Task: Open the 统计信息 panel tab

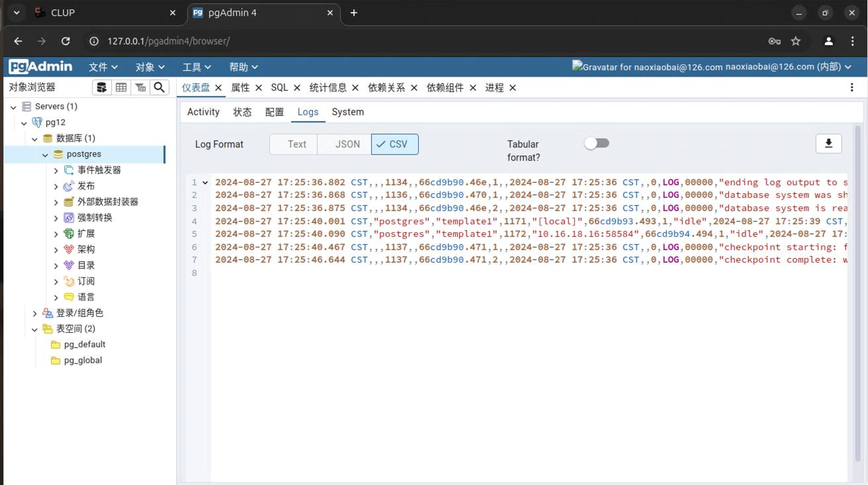Action: click(328, 87)
